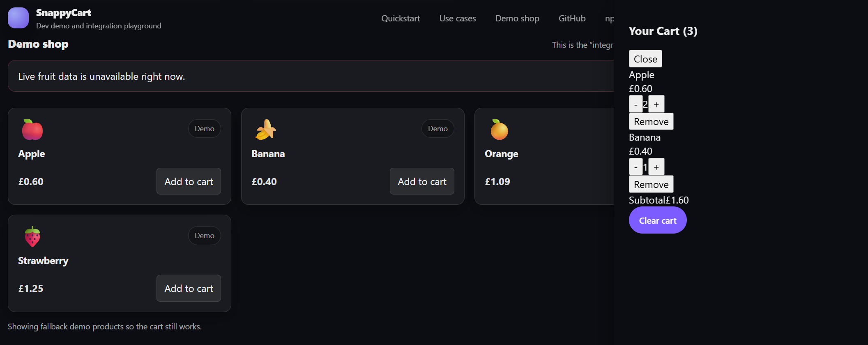868x345 pixels.
Task: Remove Banana from the cart
Action: (x=651, y=185)
